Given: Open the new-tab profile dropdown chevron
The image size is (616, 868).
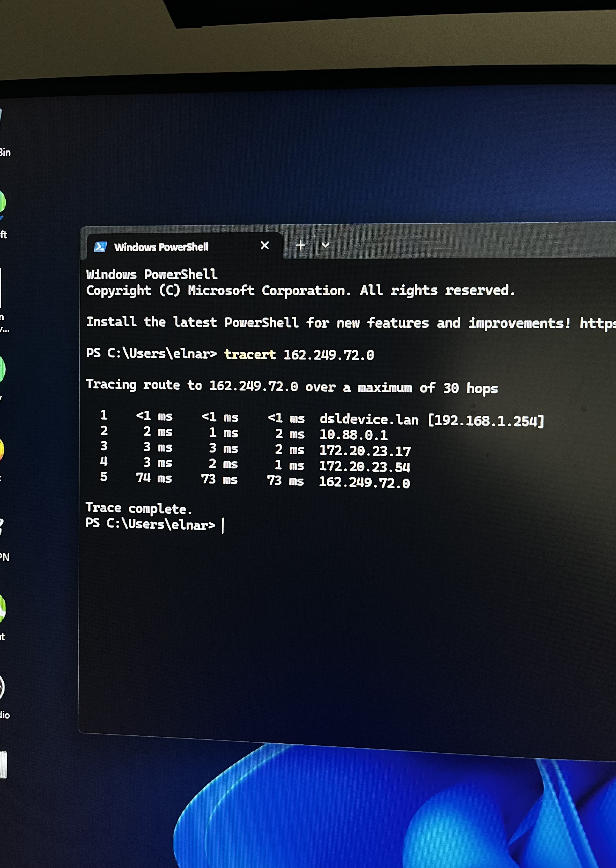Looking at the screenshot, I should 325,245.
